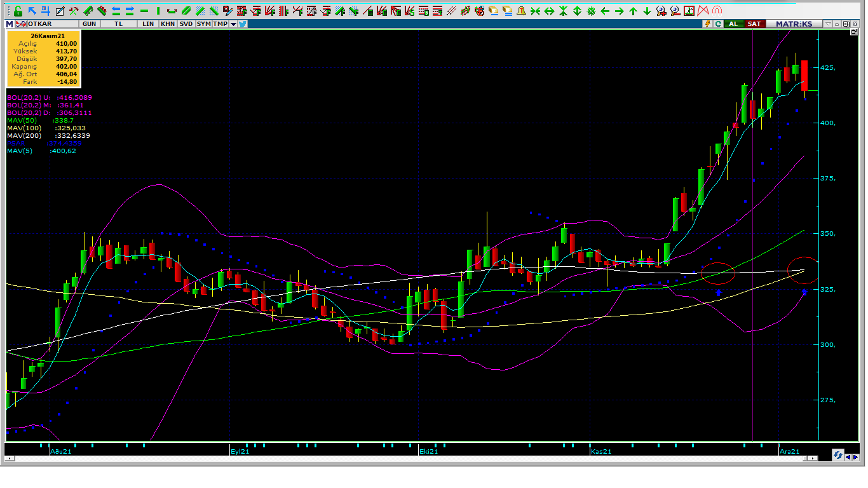Click the AL buy button
The width and height of the screenshot is (868, 488).
pos(733,24)
